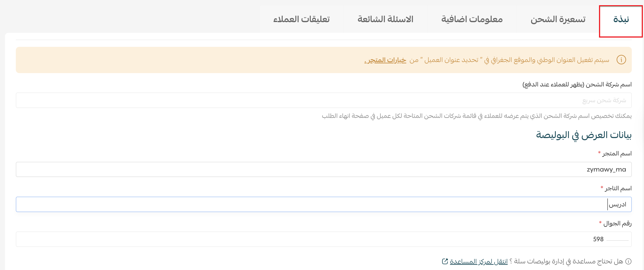Click the رقم الجوال label
Image resolution: width=644 pixels, height=270 pixels.
pyautogui.click(x=617, y=223)
